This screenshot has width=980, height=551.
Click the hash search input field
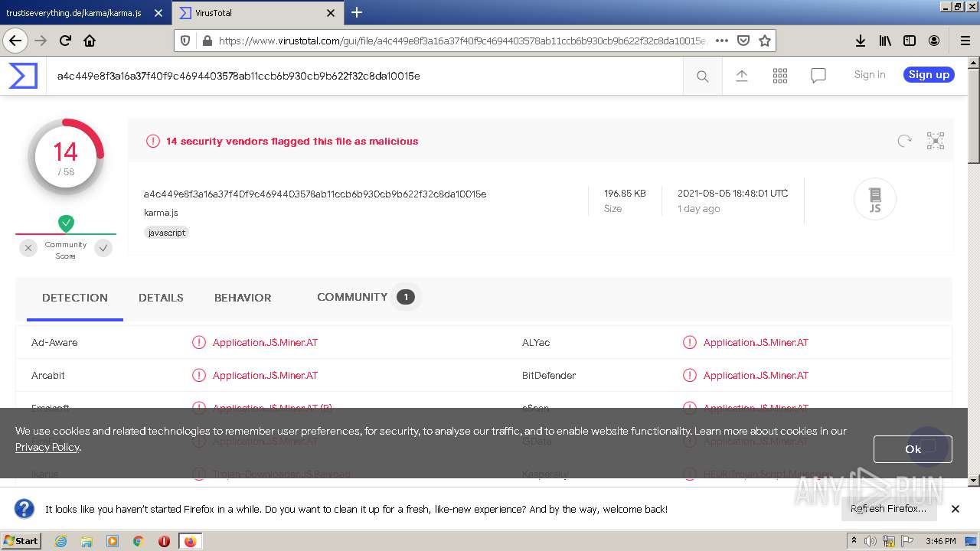pos(365,76)
